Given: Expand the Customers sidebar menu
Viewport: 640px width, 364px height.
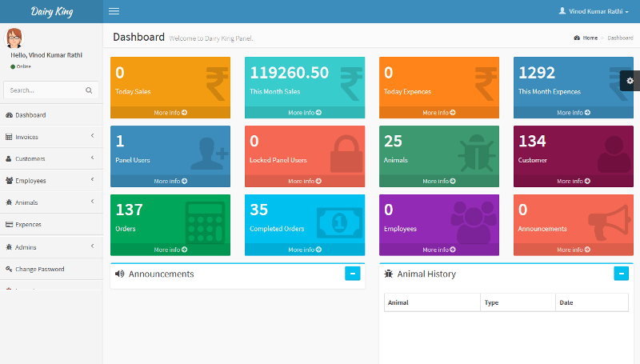Looking at the screenshot, I should click(x=51, y=158).
